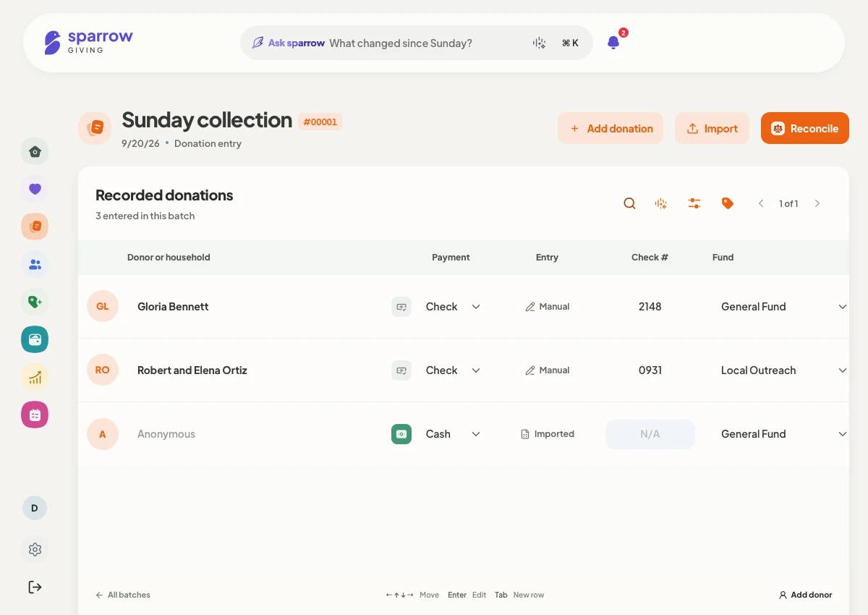Screen dimensions: 868x615
Task: Expand Gloria Bennett's Check payment dropdown
Action: click(x=453, y=307)
